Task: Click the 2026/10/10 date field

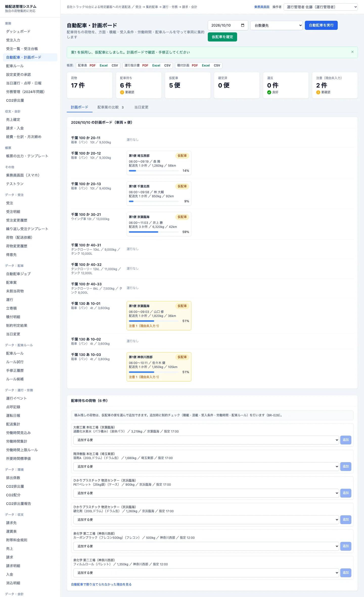Action: click(228, 25)
